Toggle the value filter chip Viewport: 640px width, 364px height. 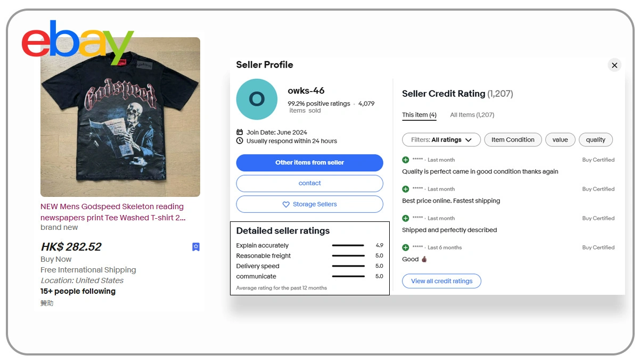click(560, 140)
